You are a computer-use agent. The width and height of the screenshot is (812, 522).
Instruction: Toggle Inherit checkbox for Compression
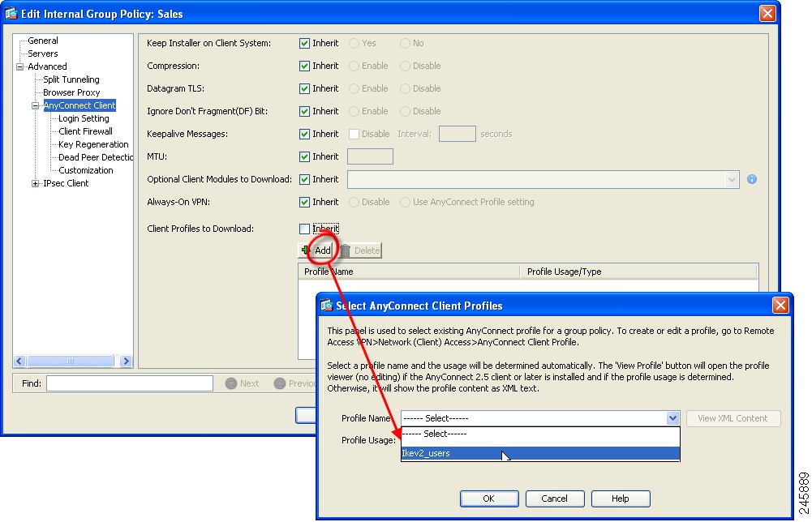304,66
